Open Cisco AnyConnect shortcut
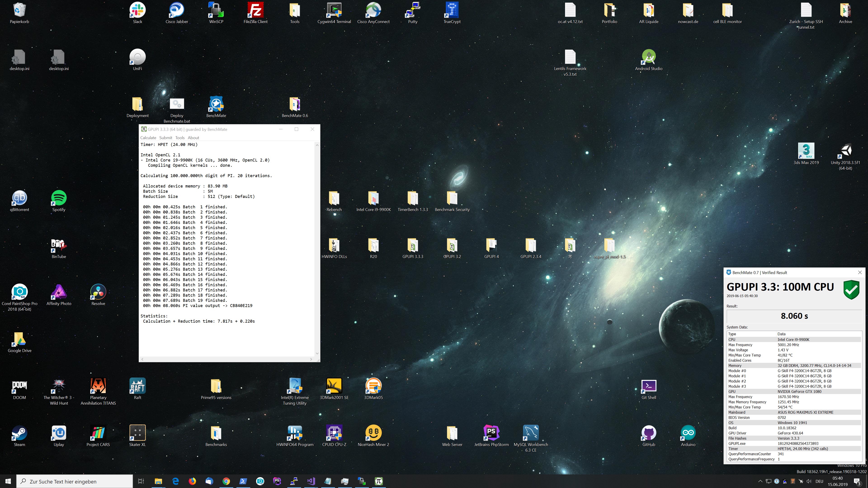Image resolution: width=868 pixels, height=488 pixels. coord(373,13)
